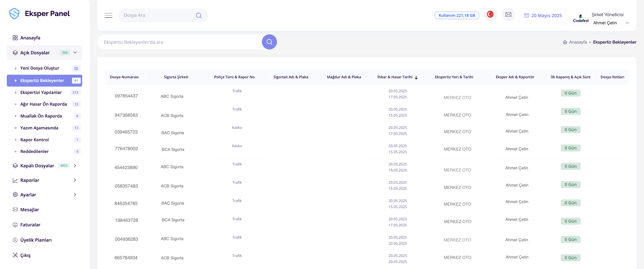Click the Kapalı Dosyalar layers icon
This screenshot has width=644, height=269.
click(x=15, y=166)
